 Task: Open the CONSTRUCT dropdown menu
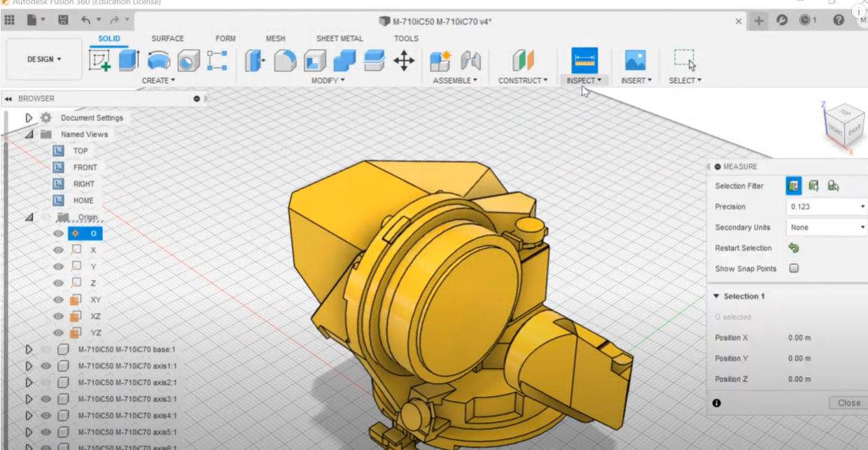tap(523, 80)
